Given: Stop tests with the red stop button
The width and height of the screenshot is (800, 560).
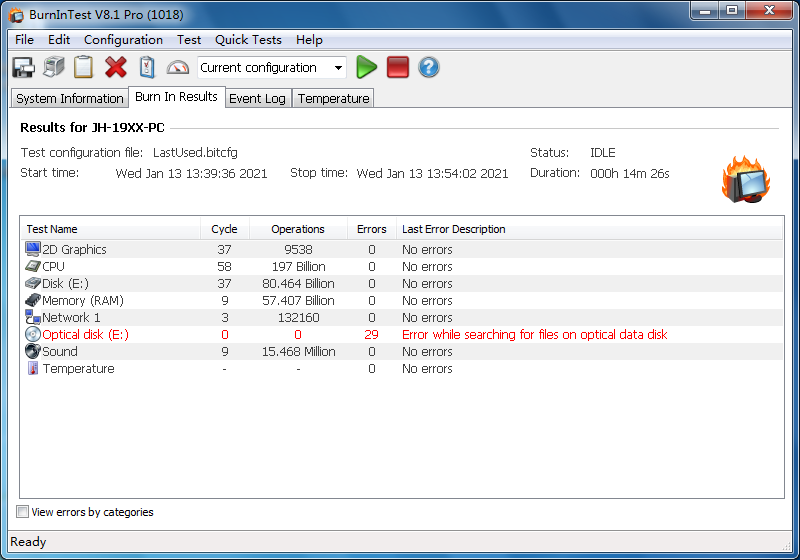Looking at the screenshot, I should click(398, 67).
